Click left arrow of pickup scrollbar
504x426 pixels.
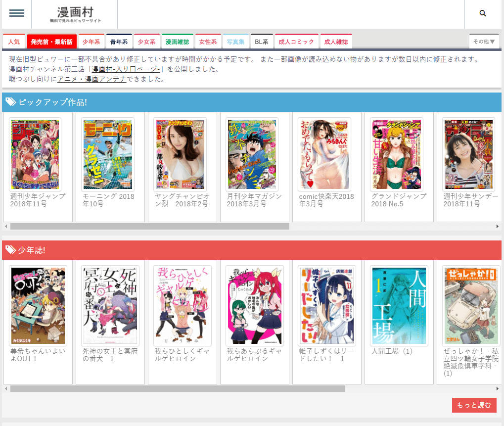(6, 226)
